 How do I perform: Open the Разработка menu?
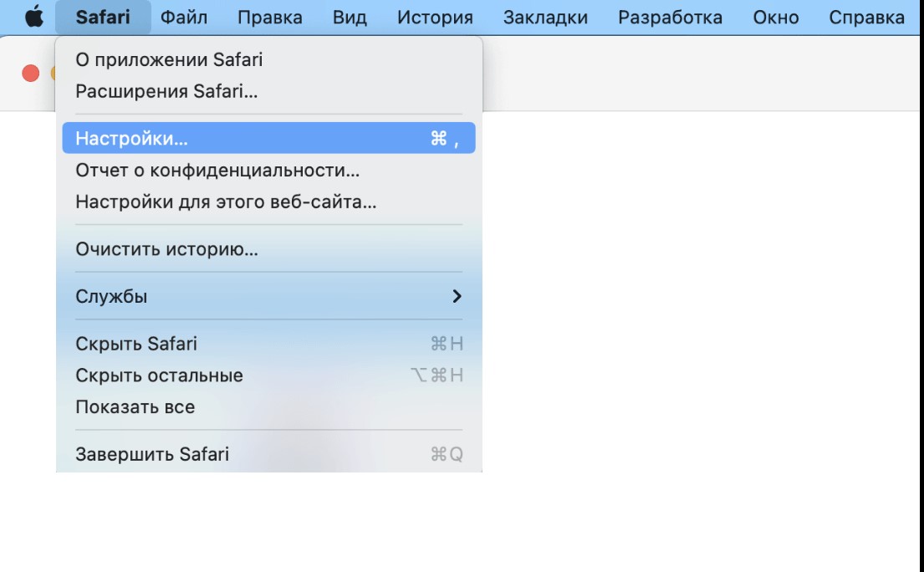click(670, 17)
